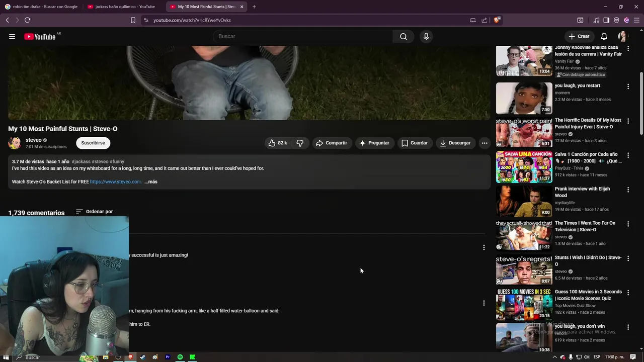644x362 pixels.
Task: Click the search magnifier button
Action: pos(404,36)
